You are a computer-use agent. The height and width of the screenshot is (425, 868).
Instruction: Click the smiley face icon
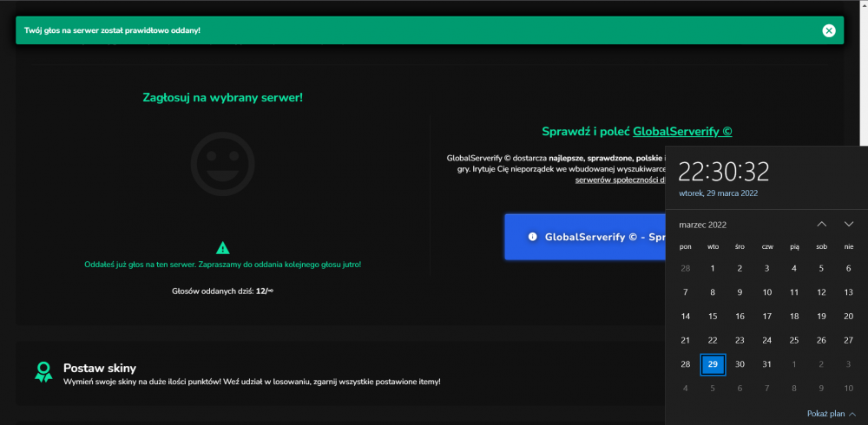222,164
